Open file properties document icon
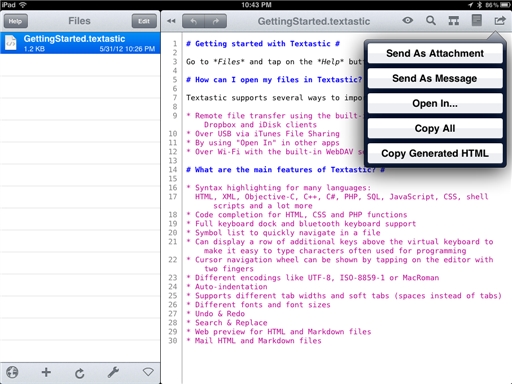512x384 pixels. tap(477, 20)
